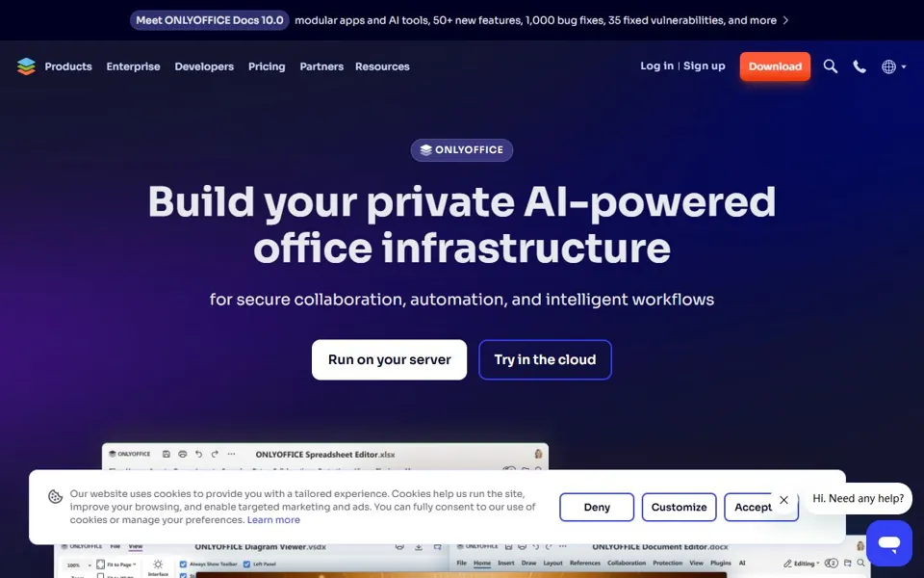Open the Resources menu
This screenshot has height=578, width=924.
(382, 66)
